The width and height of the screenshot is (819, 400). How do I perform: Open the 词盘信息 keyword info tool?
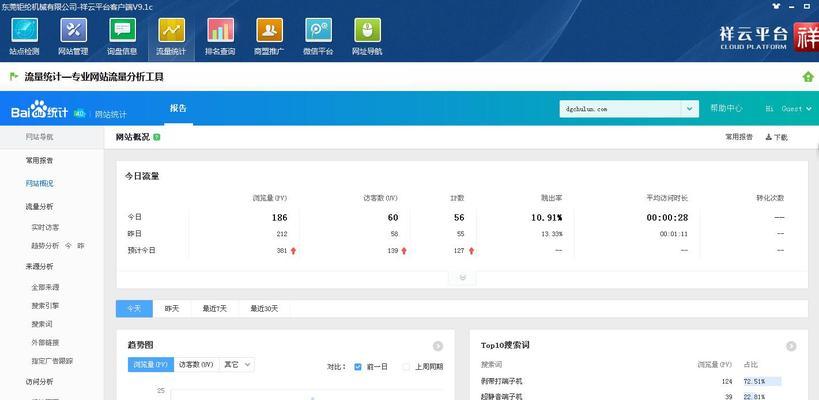(122, 37)
